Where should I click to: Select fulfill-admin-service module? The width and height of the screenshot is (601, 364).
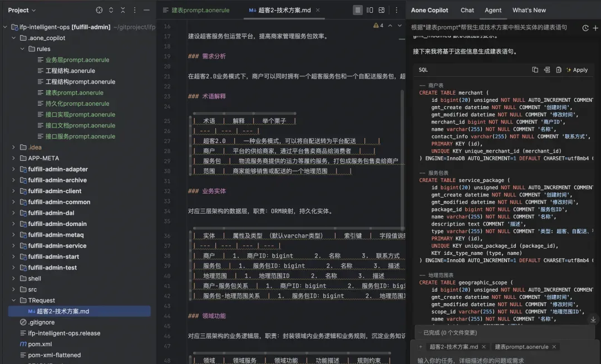pyautogui.click(x=57, y=245)
